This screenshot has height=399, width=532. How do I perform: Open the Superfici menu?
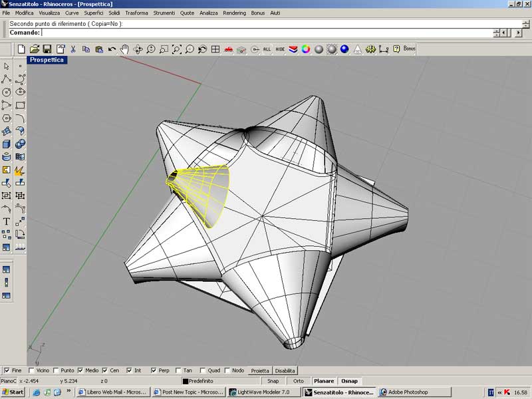click(93, 13)
